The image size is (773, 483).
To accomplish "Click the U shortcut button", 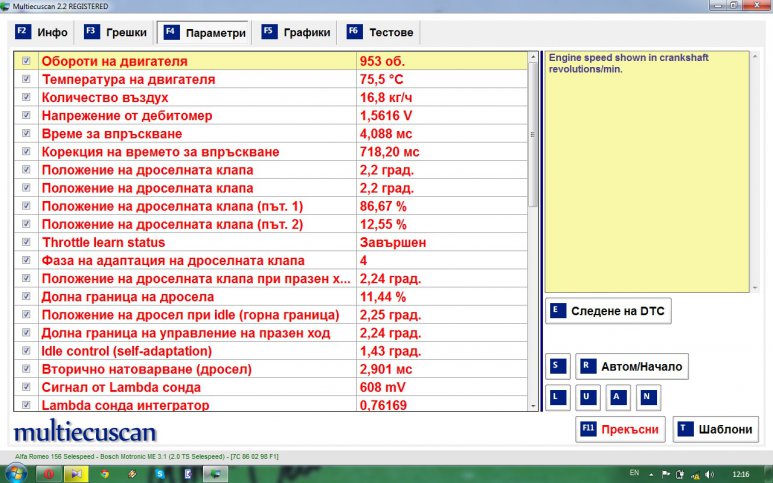I will (588, 397).
